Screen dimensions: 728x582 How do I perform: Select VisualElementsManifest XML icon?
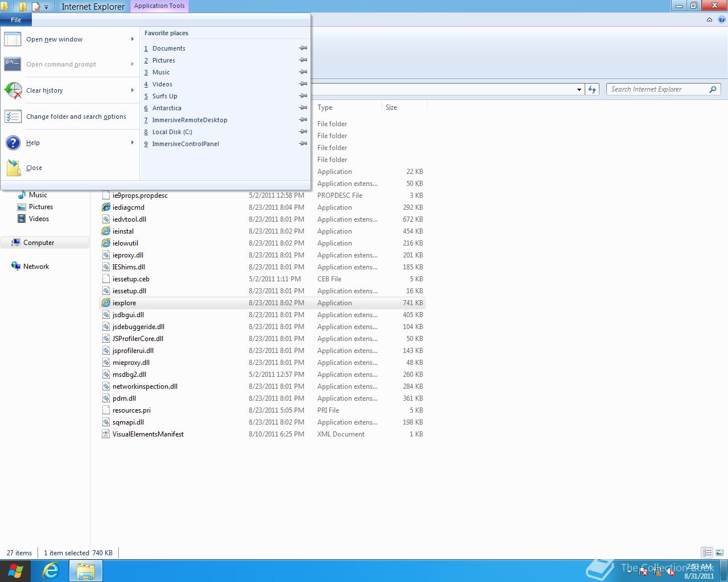click(x=106, y=434)
